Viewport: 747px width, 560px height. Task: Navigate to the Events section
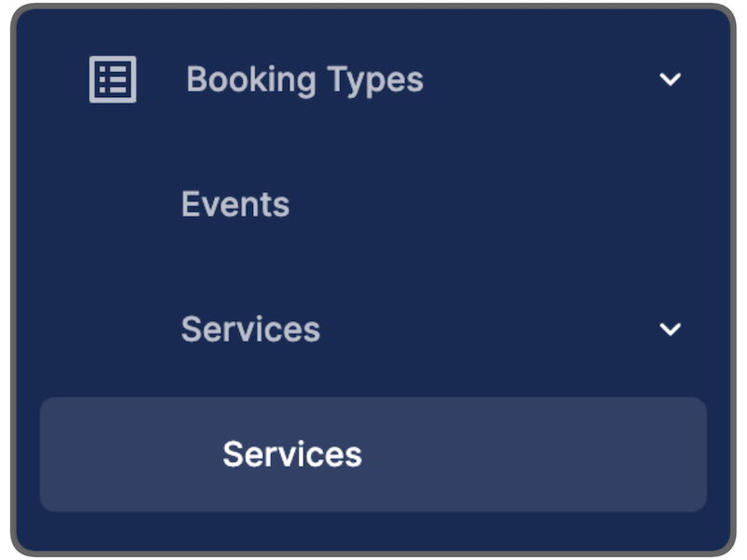tap(235, 204)
